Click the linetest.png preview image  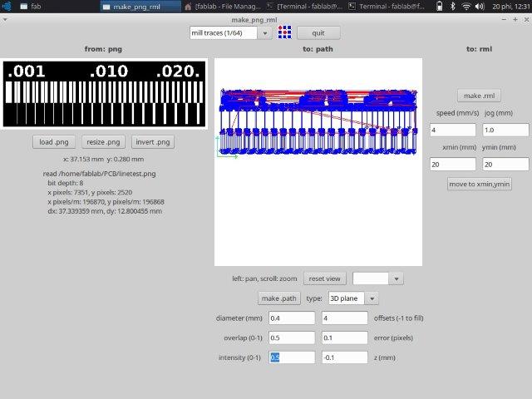click(104, 94)
